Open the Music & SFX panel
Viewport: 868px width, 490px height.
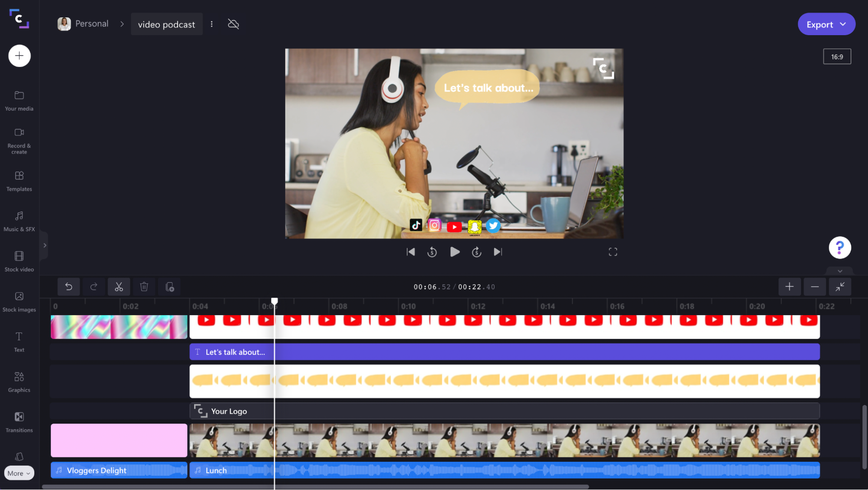(19, 221)
